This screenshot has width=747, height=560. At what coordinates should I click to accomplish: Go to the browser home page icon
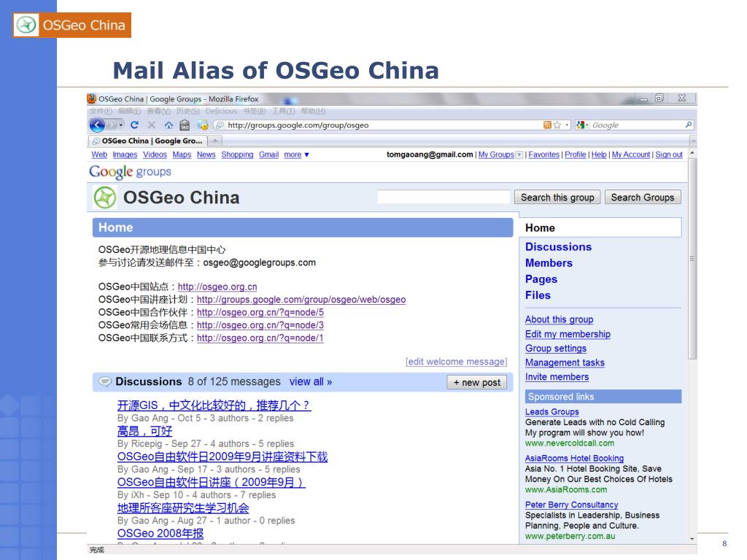169,125
